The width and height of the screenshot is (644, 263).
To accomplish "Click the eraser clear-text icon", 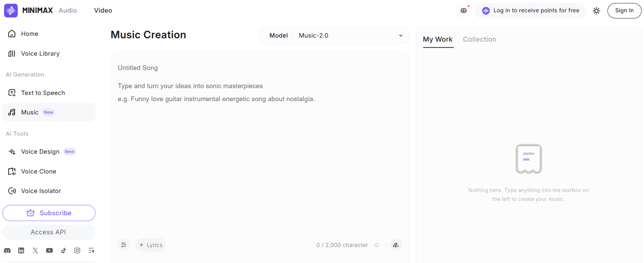I will (377, 245).
